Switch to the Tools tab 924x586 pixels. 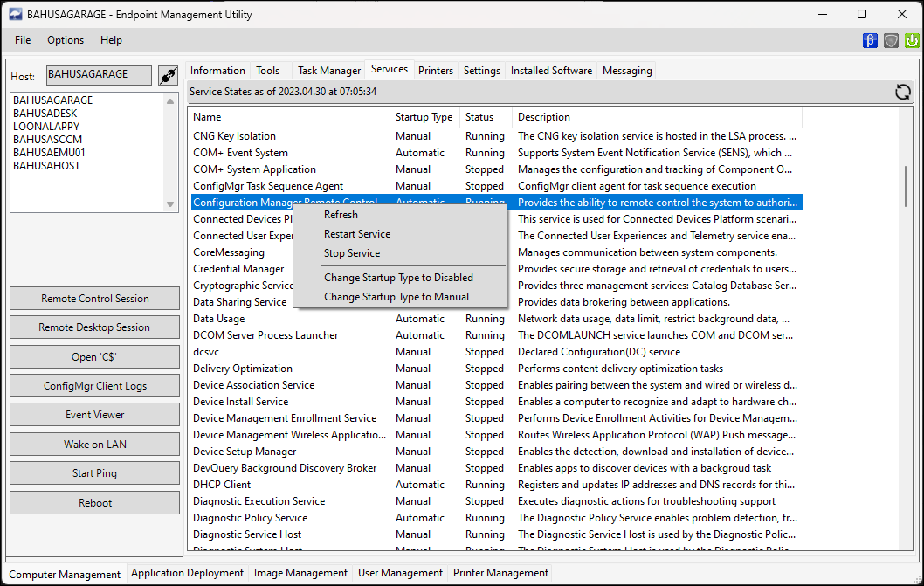tap(267, 71)
